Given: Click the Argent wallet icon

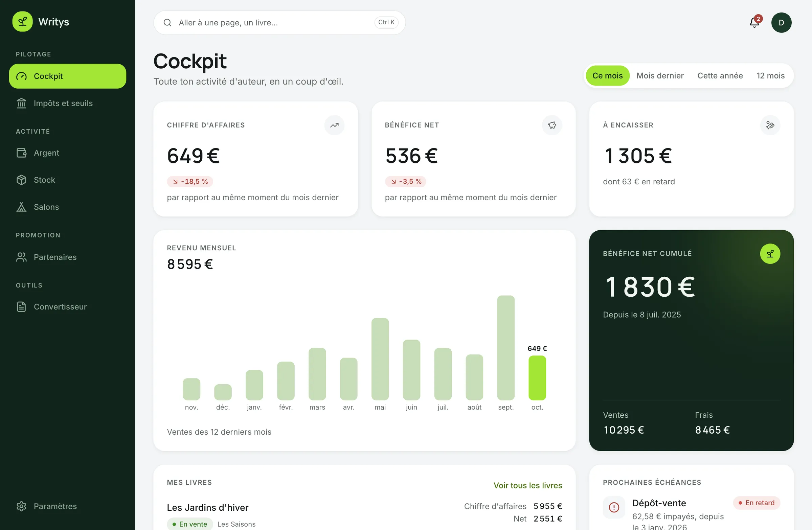Looking at the screenshot, I should 22,153.
